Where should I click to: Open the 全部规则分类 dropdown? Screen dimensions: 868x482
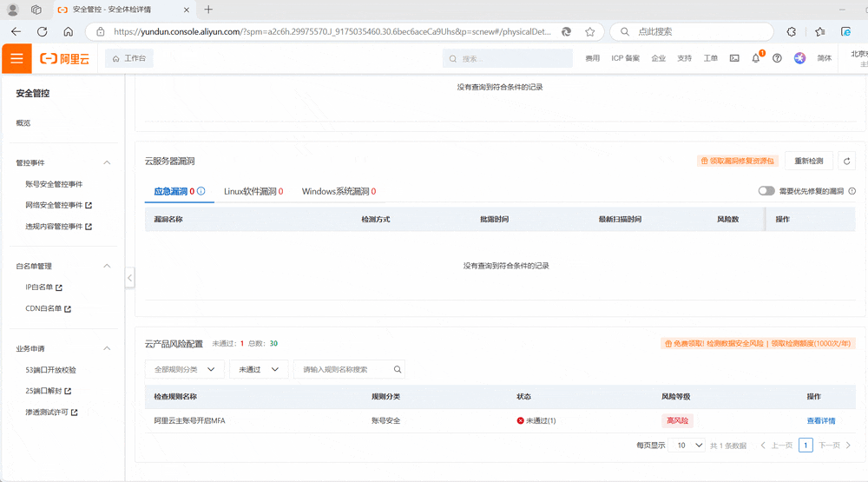click(185, 370)
